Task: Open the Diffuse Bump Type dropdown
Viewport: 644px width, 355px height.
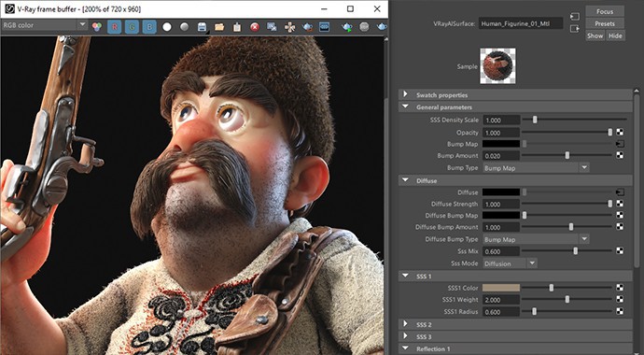Action: (x=536, y=239)
